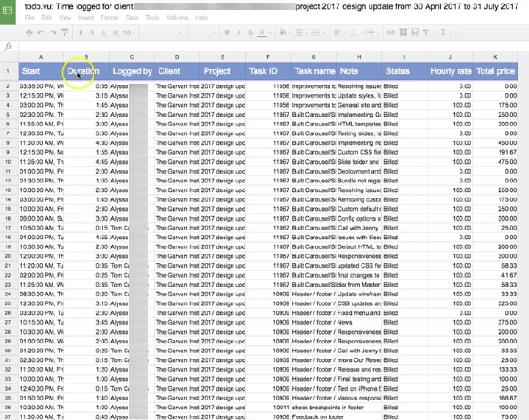Click the decrease decimal places icon
Image resolution: width=529 pixels, height=420 pixels.
click(x=104, y=33)
